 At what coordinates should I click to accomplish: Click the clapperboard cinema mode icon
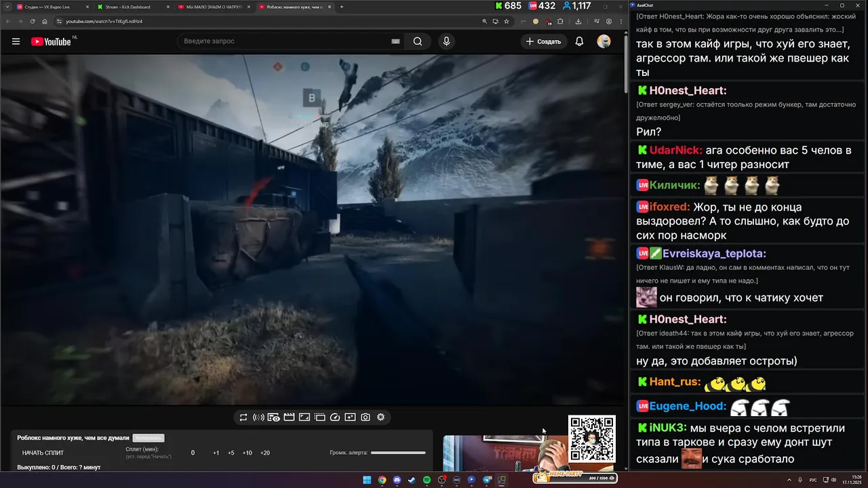click(x=289, y=418)
